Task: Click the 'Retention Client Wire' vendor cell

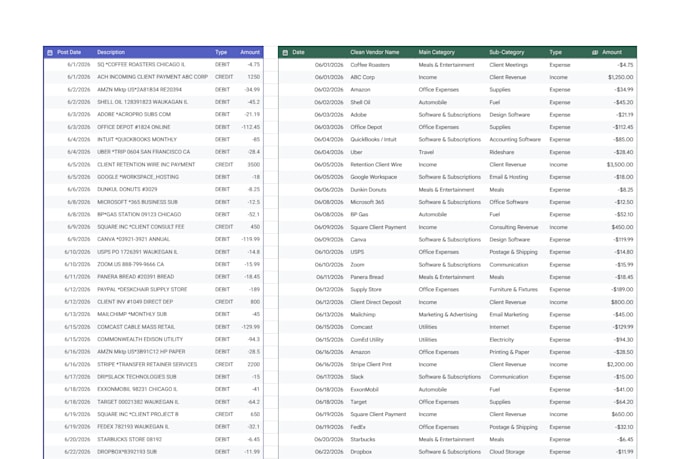Action: pos(376,165)
